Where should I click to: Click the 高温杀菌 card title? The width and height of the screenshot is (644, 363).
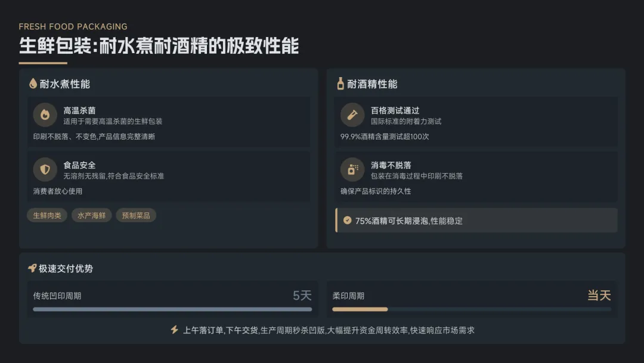79,110
